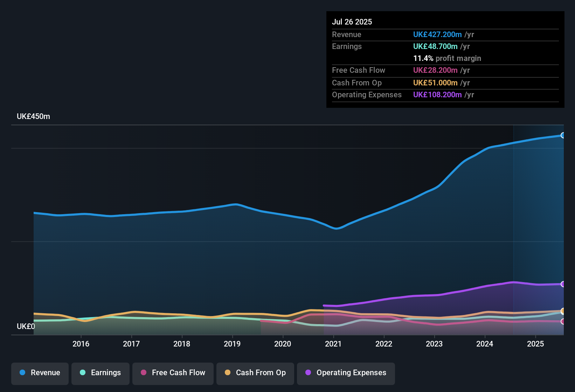Click the purple Operating Expenses legend dot

[308, 373]
